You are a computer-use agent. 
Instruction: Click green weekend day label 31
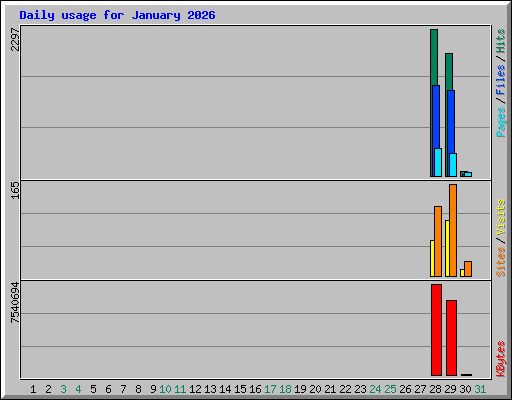[x=480, y=389]
